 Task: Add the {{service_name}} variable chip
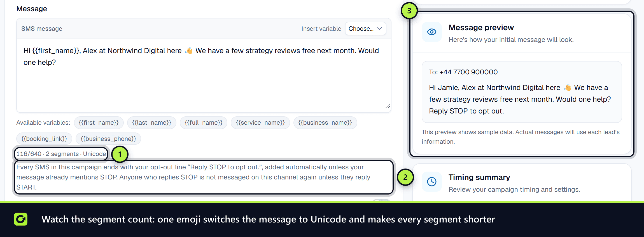[x=260, y=123]
